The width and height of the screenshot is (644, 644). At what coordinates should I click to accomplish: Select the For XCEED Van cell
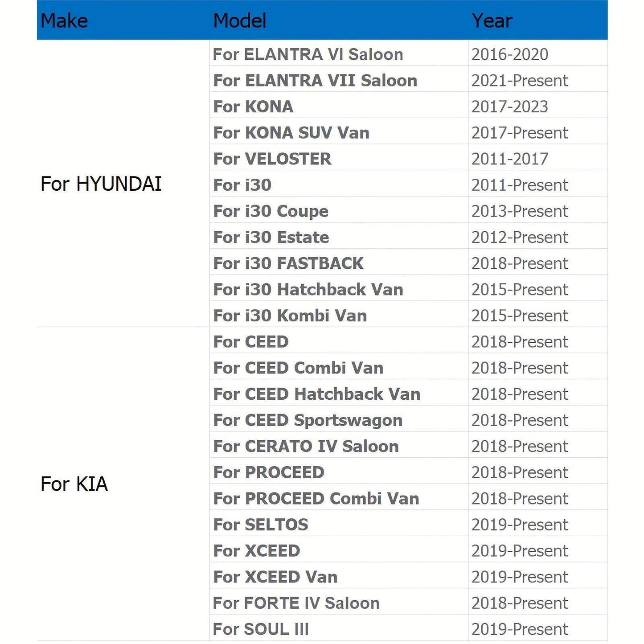pyautogui.click(x=275, y=577)
